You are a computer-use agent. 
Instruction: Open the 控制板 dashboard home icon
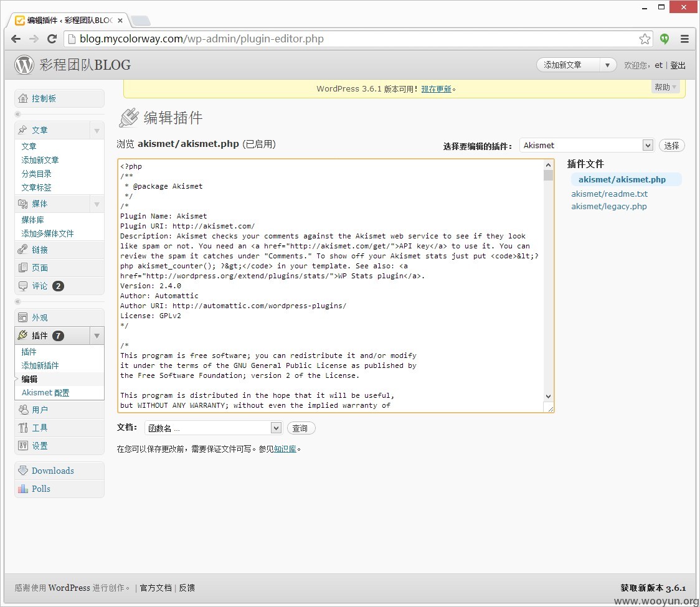click(23, 98)
